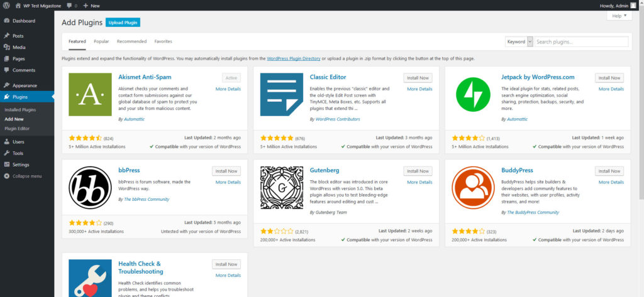The height and width of the screenshot is (297, 644).
Task: Click the bbPress plugin icon
Action: click(x=90, y=188)
